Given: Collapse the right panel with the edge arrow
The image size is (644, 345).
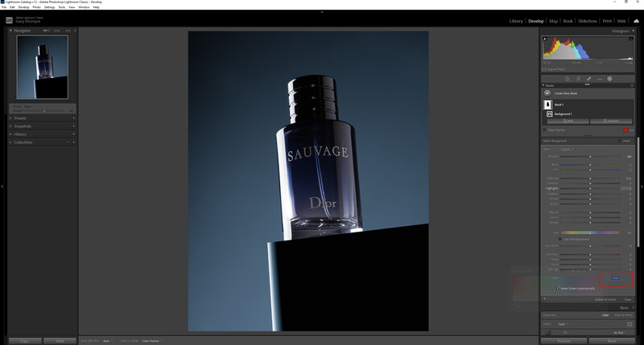Looking at the screenshot, I should 642,187.
